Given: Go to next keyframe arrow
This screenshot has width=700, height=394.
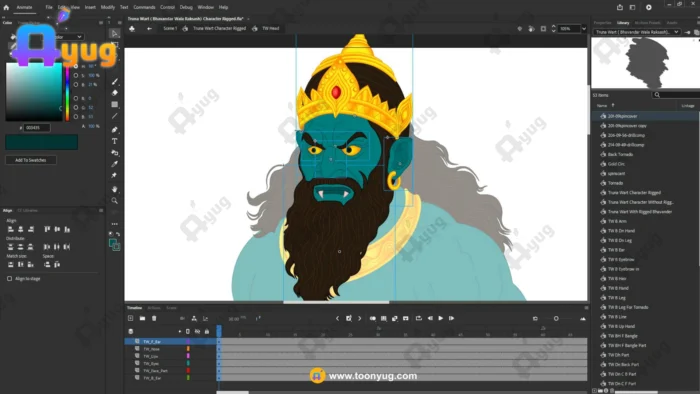Looking at the screenshot, I should point(359,318).
